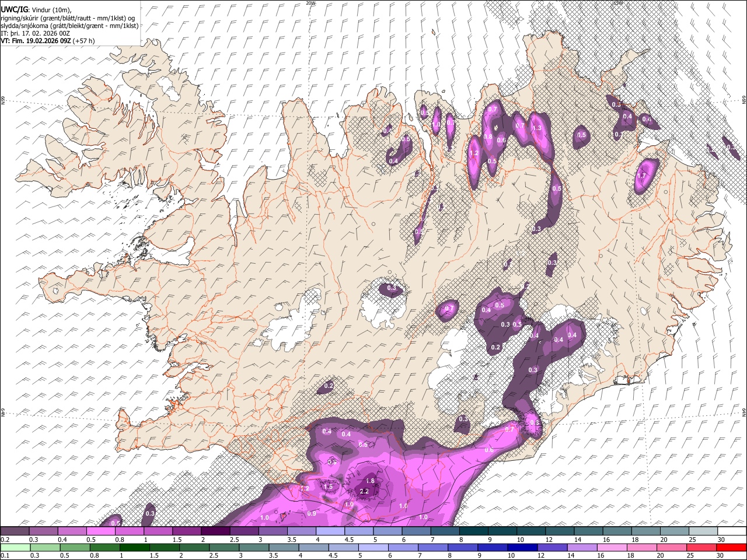Click the bright red swatch labeled 30
747x560 pixels.
tap(732, 547)
